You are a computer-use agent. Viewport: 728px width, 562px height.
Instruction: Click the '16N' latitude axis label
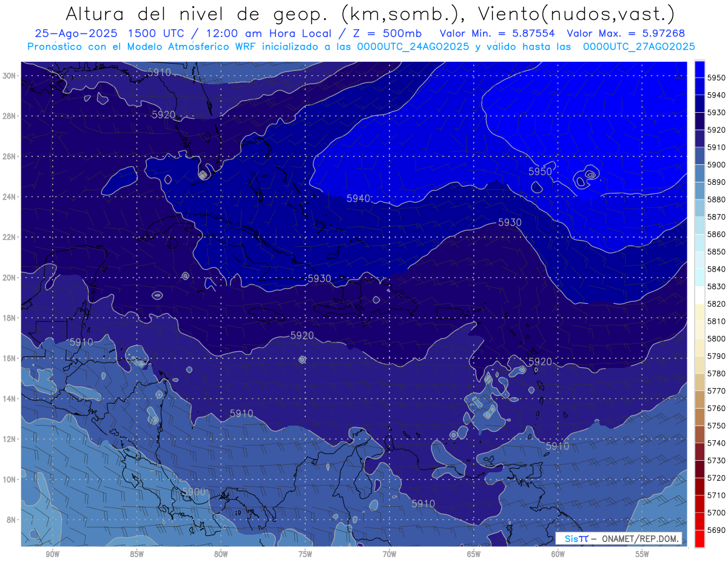10,358
